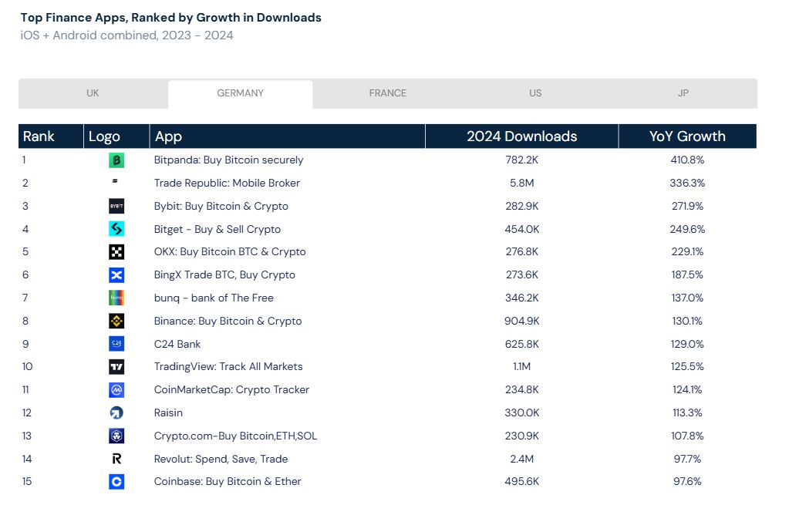The image size is (789, 532).
Task: Click 'Revolut: Spend, Save, Trade' app name
Action: 221,459
